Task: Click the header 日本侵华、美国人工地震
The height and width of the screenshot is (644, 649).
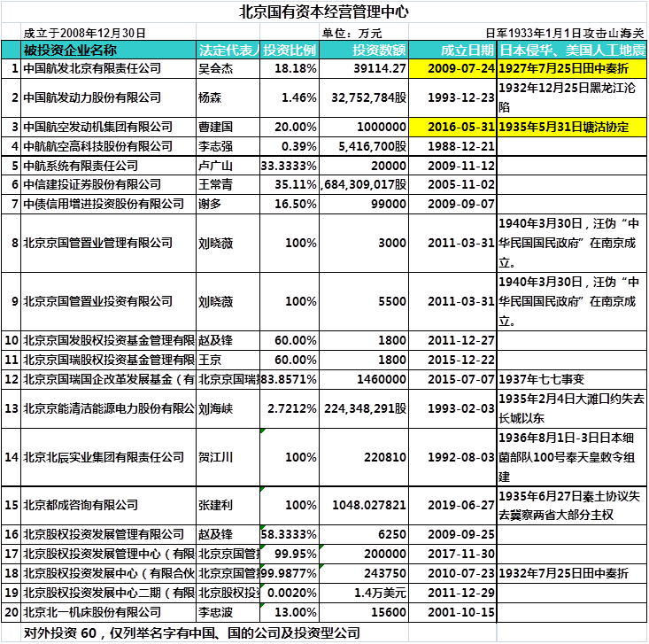Action: point(572,50)
